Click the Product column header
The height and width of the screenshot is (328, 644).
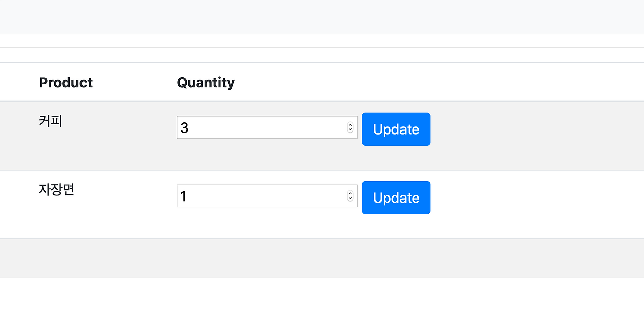pos(65,82)
